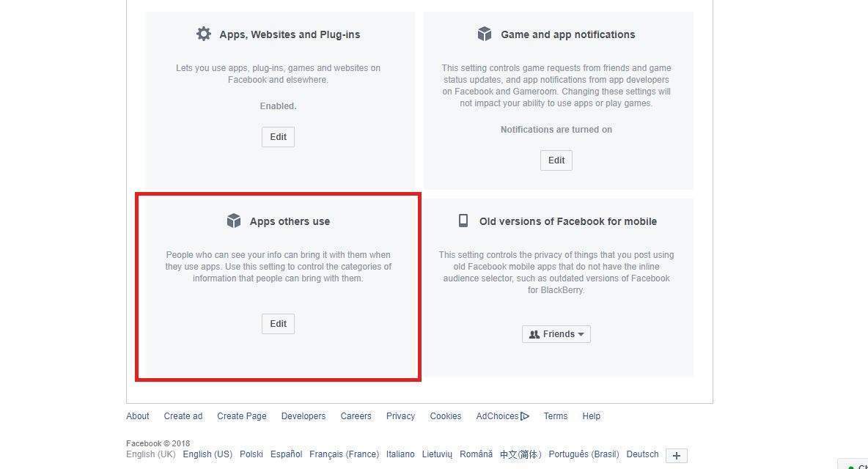Click the mobile phone icon for old Facebook versions
This screenshot has height=469, width=868.
pyautogui.click(x=463, y=221)
